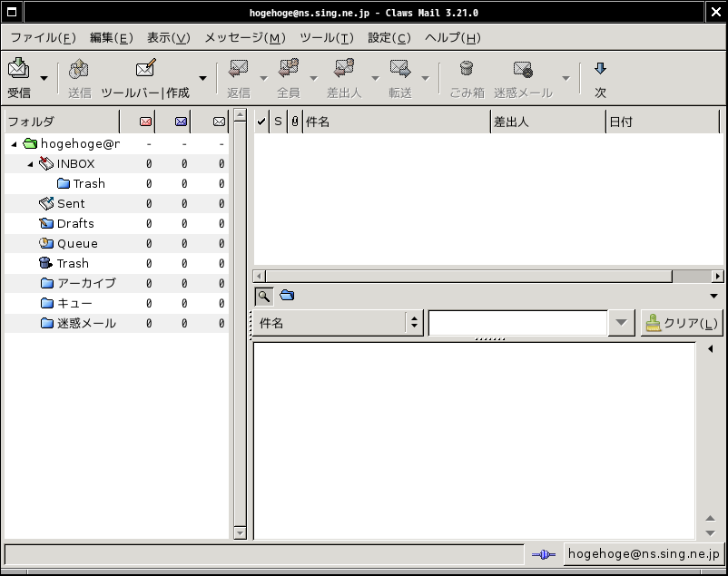Open the 表示(V) menu

(x=169, y=37)
